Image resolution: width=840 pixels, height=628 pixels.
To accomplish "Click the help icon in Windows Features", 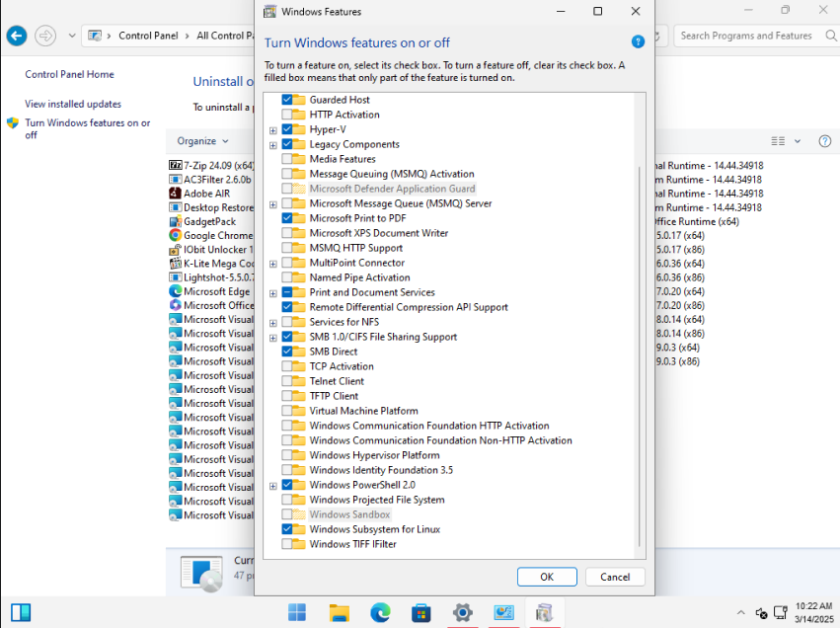I will (x=638, y=41).
